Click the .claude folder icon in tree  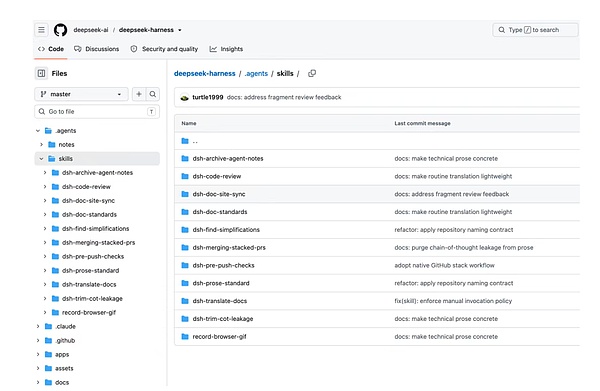coord(48,326)
